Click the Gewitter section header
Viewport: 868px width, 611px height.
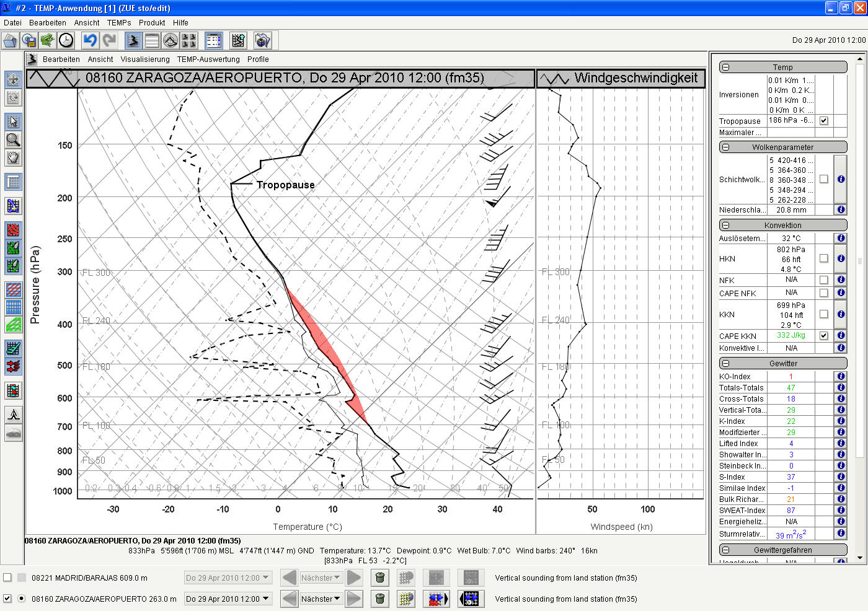783,364
